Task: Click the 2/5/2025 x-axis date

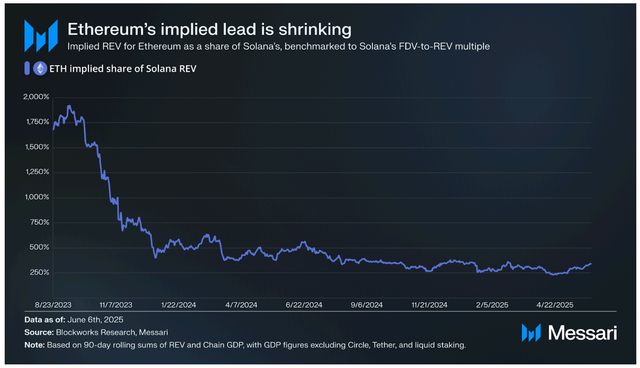Action: (x=492, y=305)
